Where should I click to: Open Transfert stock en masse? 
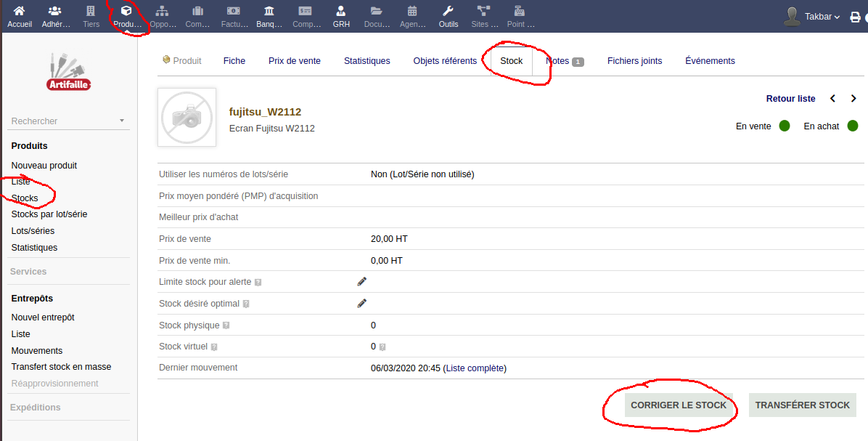click(62, 367)
